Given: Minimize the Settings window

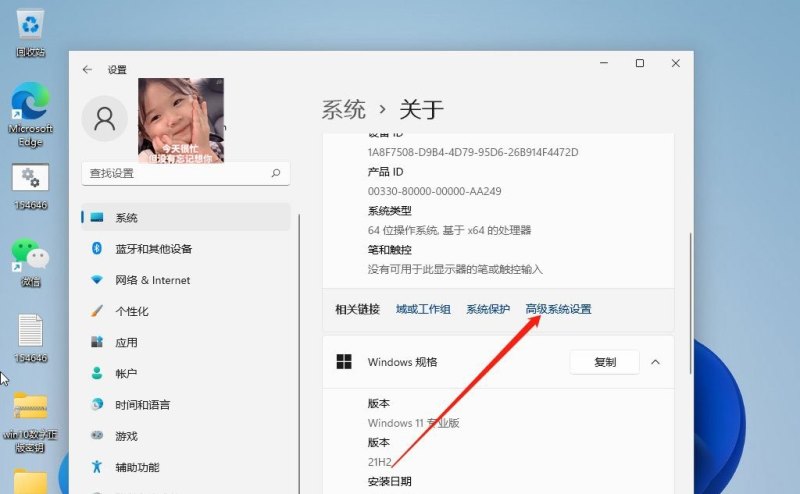Looking at the screenshot, I should click(x=604, y=63).
